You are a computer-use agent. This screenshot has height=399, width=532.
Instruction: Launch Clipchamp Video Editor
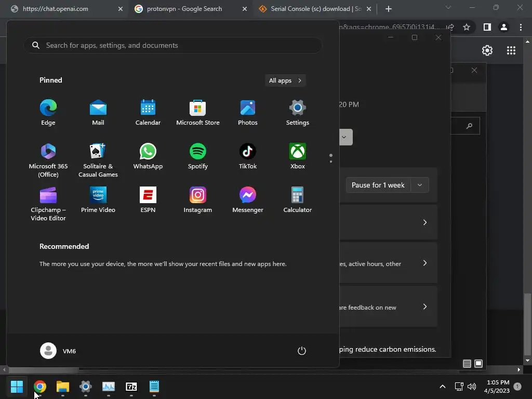(x=48, y=204)
